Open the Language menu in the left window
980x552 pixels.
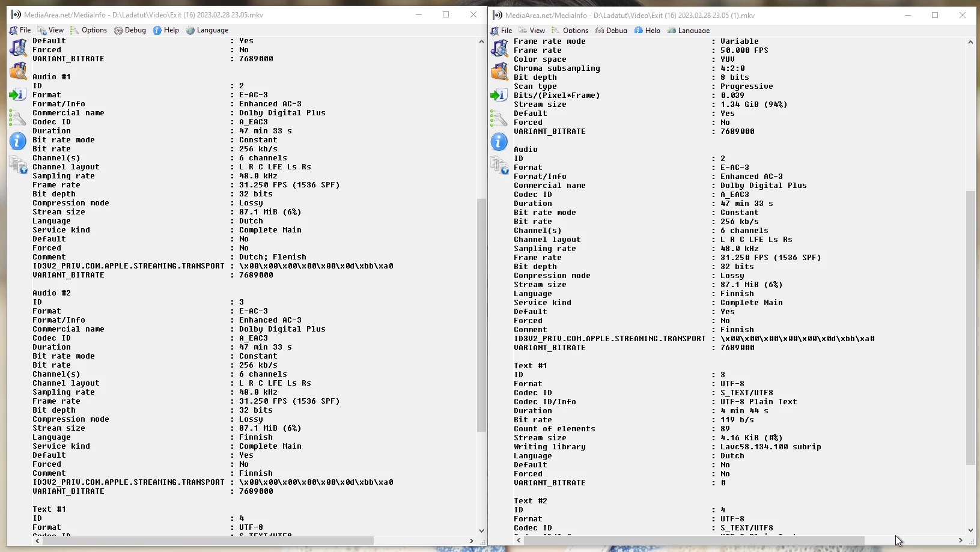207,30
